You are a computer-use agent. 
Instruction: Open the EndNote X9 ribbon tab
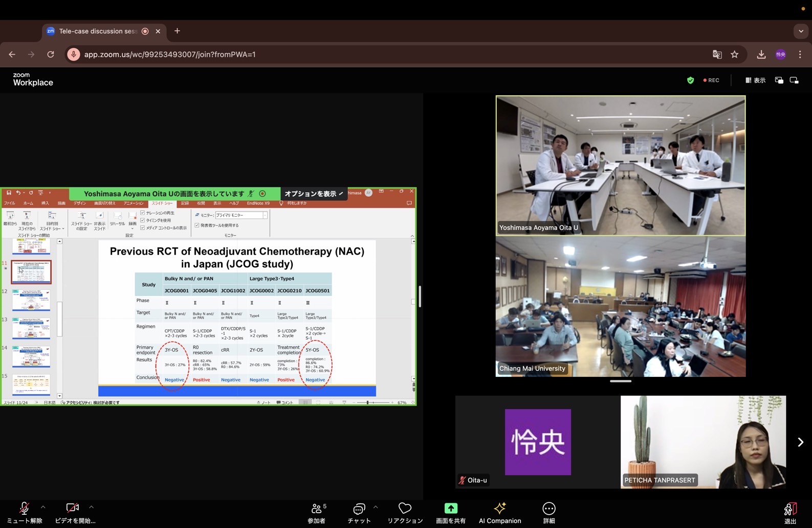click(x=258, y=203)
